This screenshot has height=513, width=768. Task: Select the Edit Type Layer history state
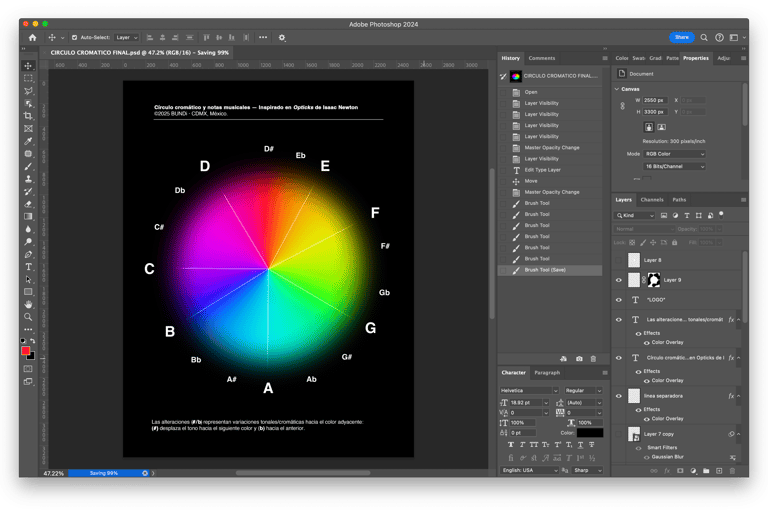pyautogui.click(x=545, y=170)
